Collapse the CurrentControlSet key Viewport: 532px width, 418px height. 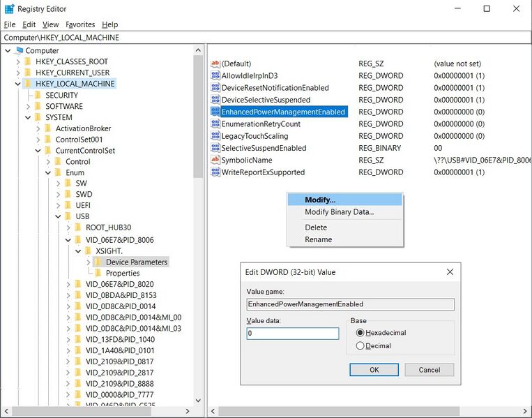[38, 151]
